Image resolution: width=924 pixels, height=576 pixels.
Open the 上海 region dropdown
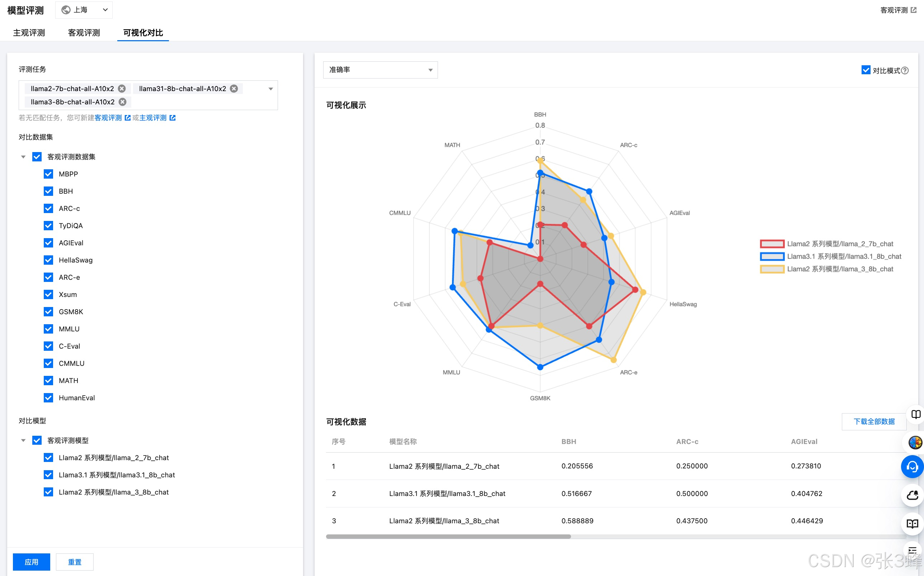coord(84,10)
